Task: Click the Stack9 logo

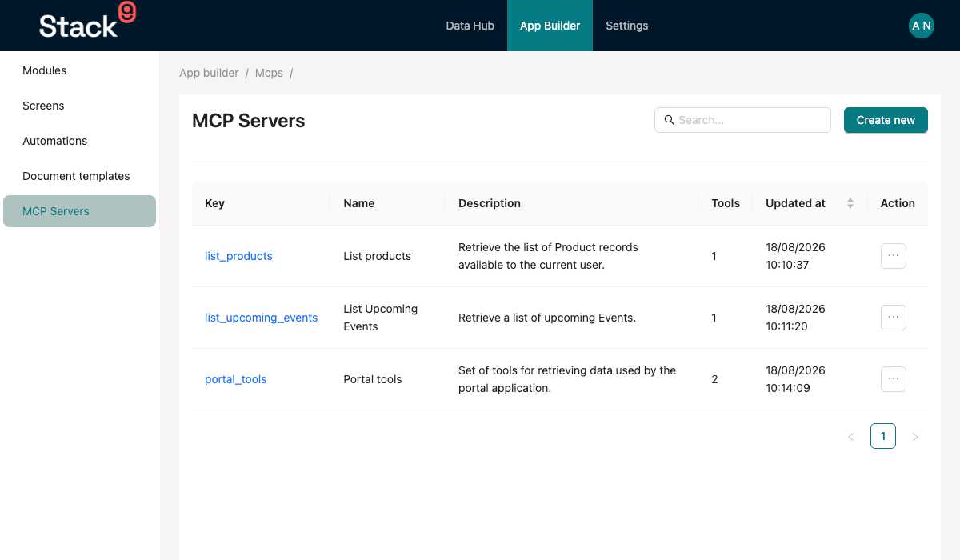Action: click(x=87, y=22)
